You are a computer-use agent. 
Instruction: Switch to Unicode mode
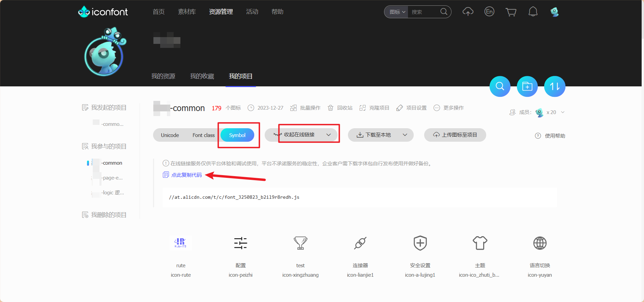170,135
